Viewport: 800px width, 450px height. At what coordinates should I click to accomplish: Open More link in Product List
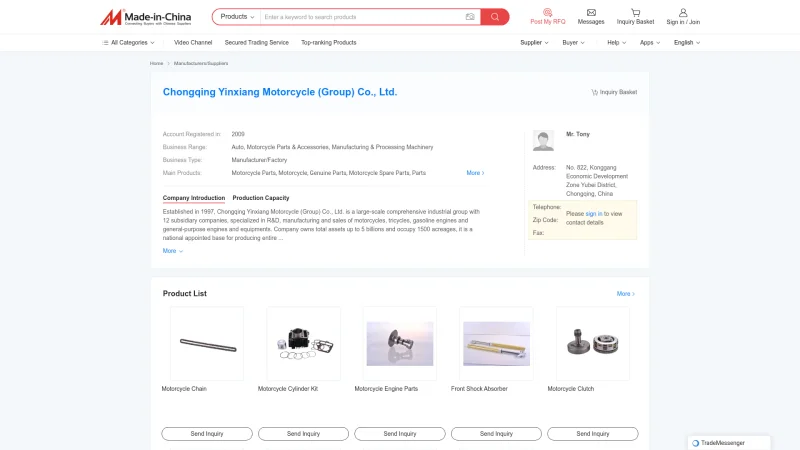click(x=626, y=294)
